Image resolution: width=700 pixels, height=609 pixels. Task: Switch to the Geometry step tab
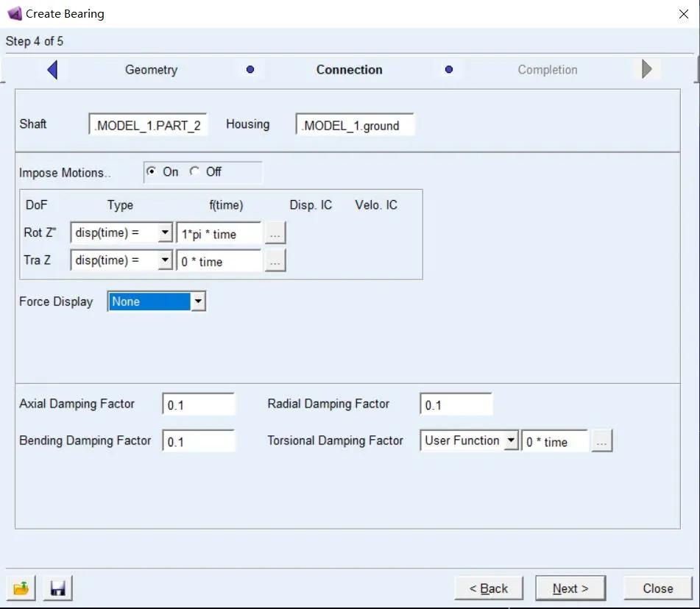coord(151,70)
